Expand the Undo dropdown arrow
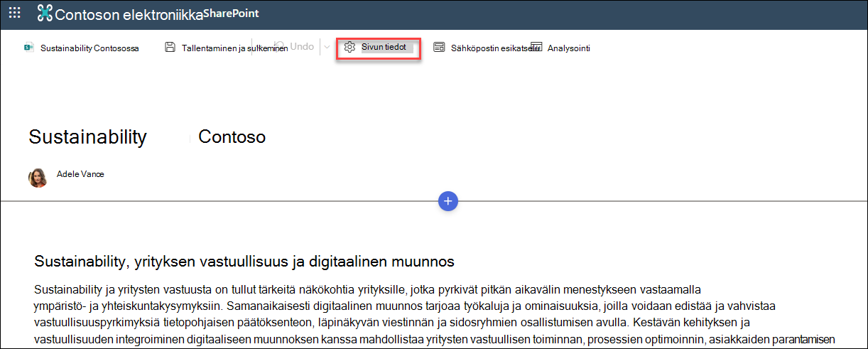Viewport: 868px width, 349px height. coord(327,47)
